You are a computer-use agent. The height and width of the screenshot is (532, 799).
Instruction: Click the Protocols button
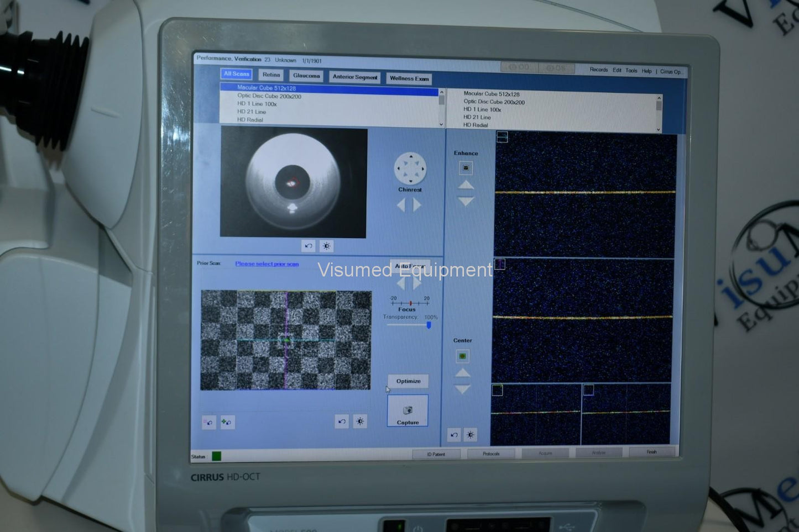point(491,454)
